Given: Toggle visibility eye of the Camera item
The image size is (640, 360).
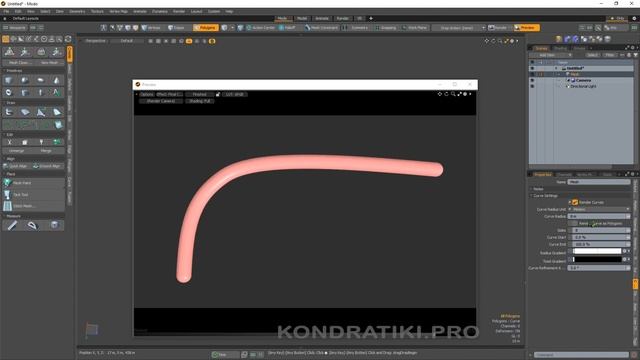Looking at the screenshot, I should tap(532, 80).
